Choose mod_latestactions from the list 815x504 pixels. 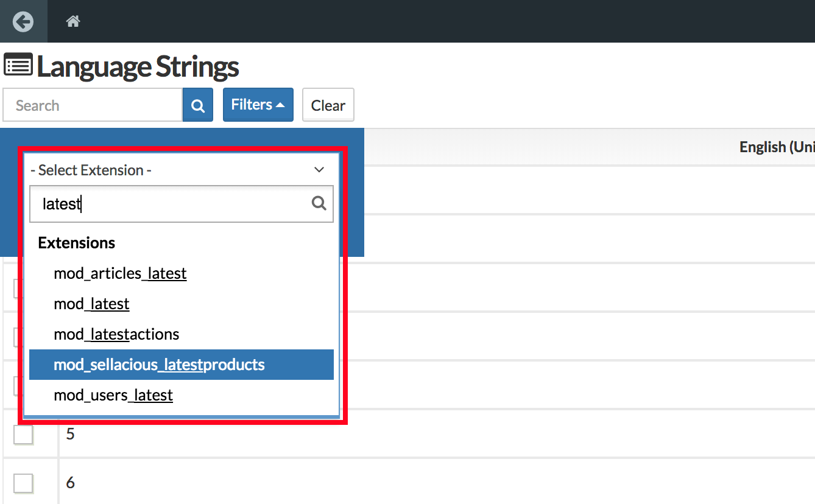click(x=182, y=334)
